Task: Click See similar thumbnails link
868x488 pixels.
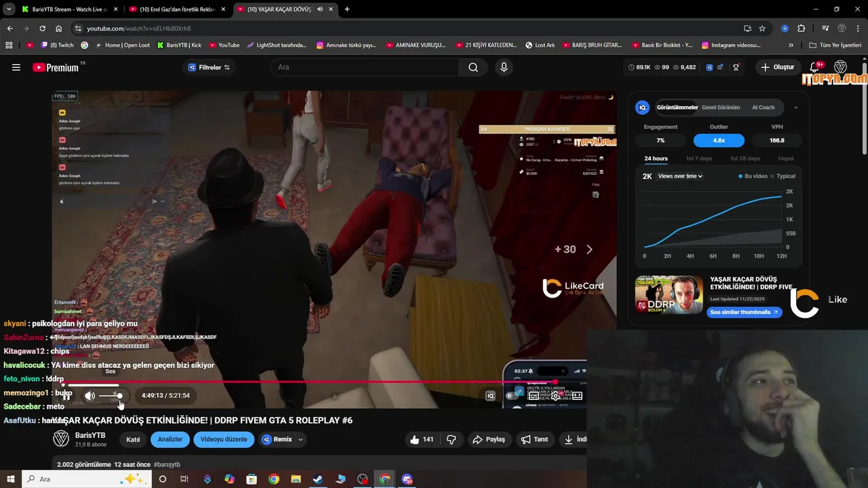Action: (x=744, y=312)
